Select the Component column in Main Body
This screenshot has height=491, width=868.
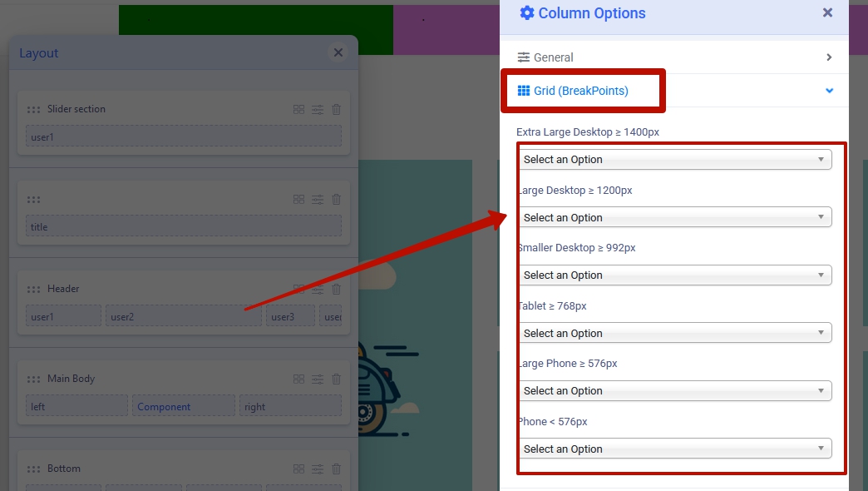pyautogui.click(x=183, y=406)
